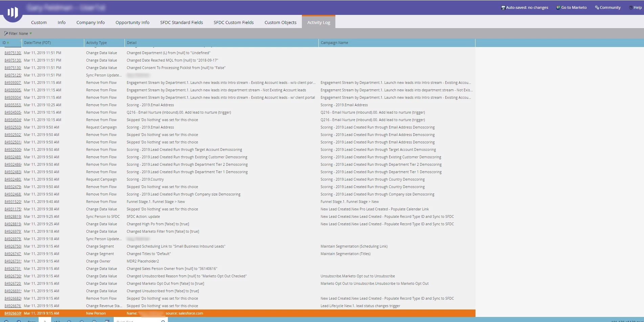Click the Auto-saved disk icon
644x322 pixels.
(x=503, y=7)
